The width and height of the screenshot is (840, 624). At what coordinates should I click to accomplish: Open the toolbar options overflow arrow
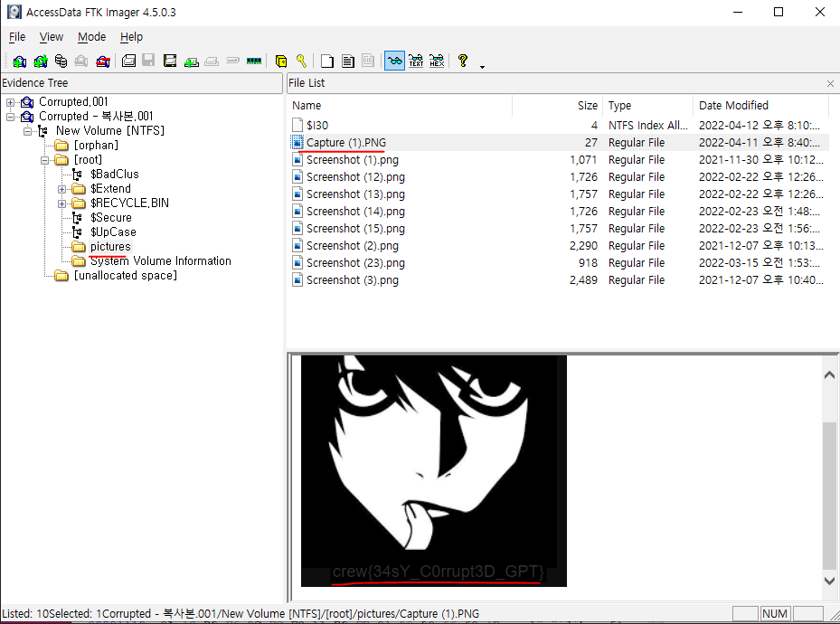482,66
